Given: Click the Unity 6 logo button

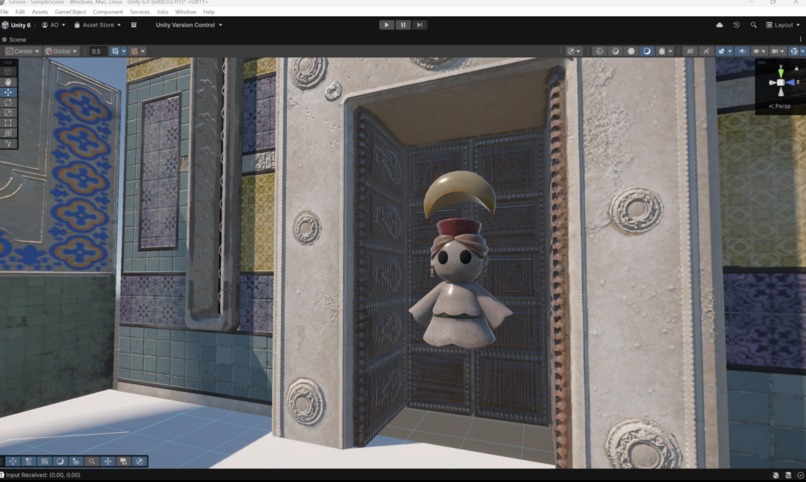Looking at the screenshot, I should point(16,25).
